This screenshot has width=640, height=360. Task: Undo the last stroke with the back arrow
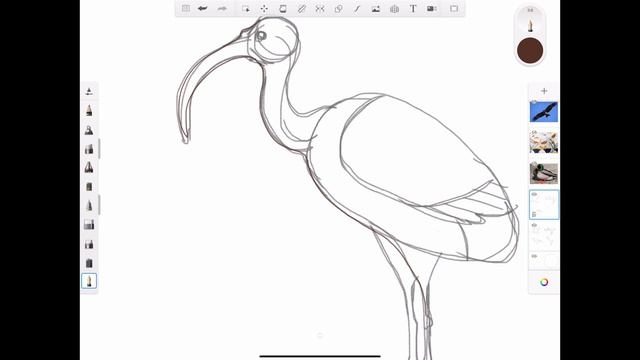click(202, 8)
